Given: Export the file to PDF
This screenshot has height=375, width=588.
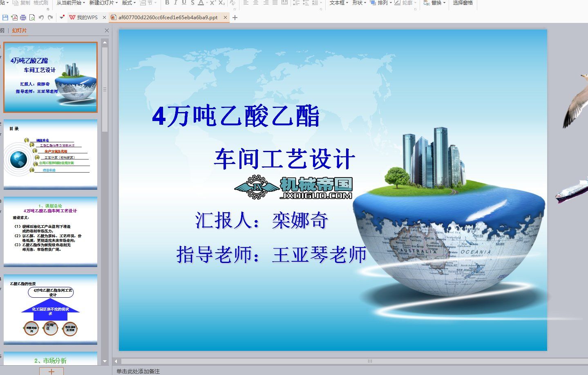Looking at the screenshot, I should pyautogui.click(x=14, y=18).
